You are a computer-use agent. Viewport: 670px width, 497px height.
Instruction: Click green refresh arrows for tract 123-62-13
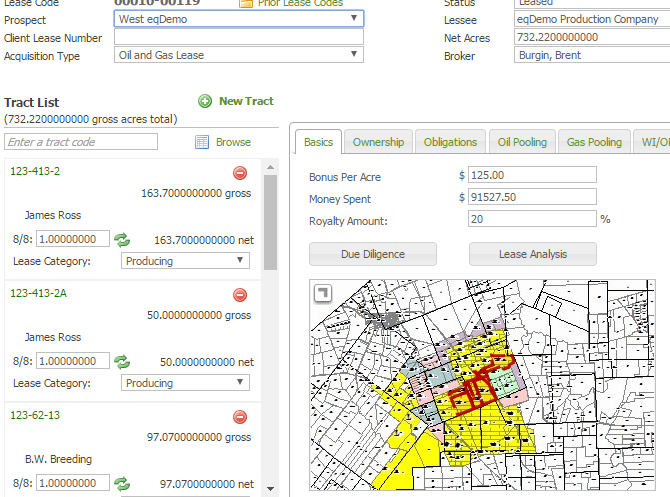[x=122, y=484]
